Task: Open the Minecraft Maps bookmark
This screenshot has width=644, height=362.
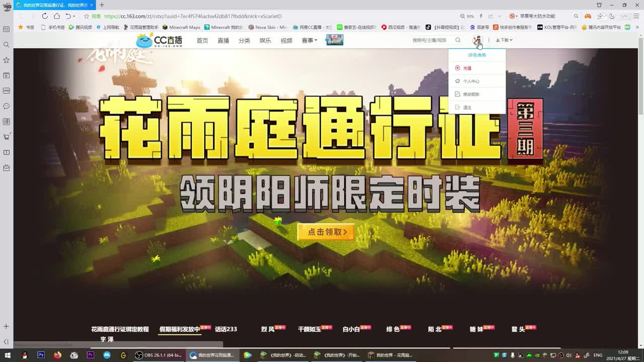Action: click(181, 27)
